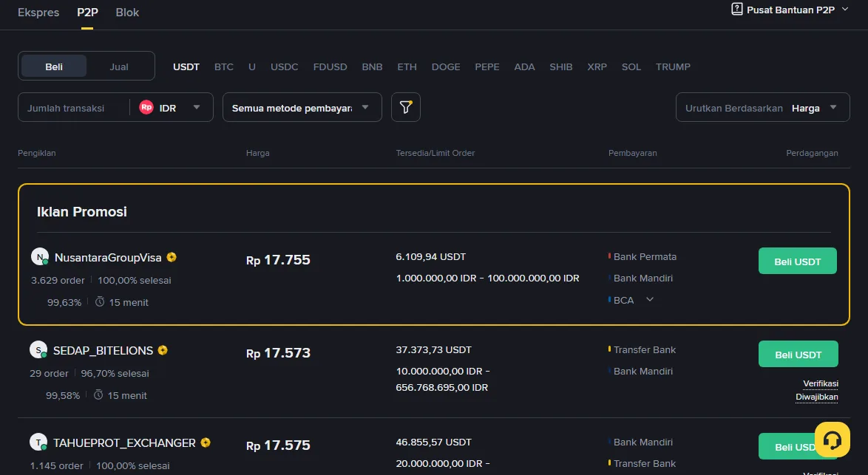Select the XRP coin tab
The height and width of the screenshot is (475, 868).
point(597,66)
